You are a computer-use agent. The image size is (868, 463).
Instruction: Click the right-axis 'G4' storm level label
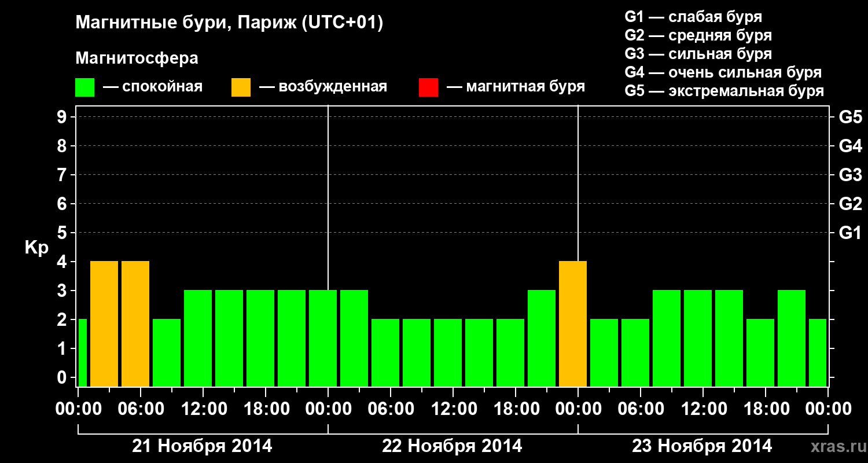pyautogui.click(x=850, y=146)
